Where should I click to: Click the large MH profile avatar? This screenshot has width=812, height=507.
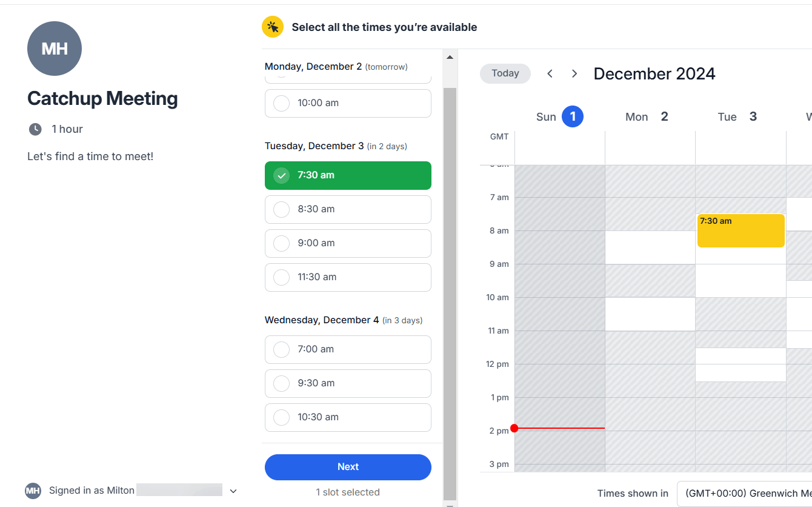55,49
